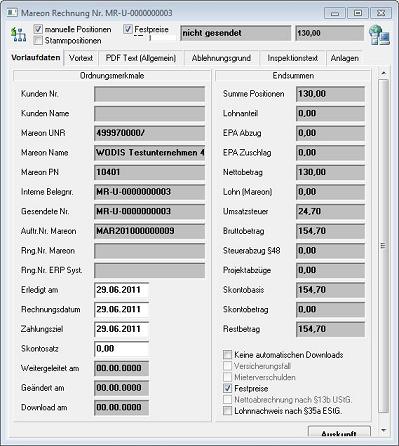The width and height of the screenshot is (399, 446).
Task: Click the 'nicht gesendet' status field
Action: tap(236, 33)
